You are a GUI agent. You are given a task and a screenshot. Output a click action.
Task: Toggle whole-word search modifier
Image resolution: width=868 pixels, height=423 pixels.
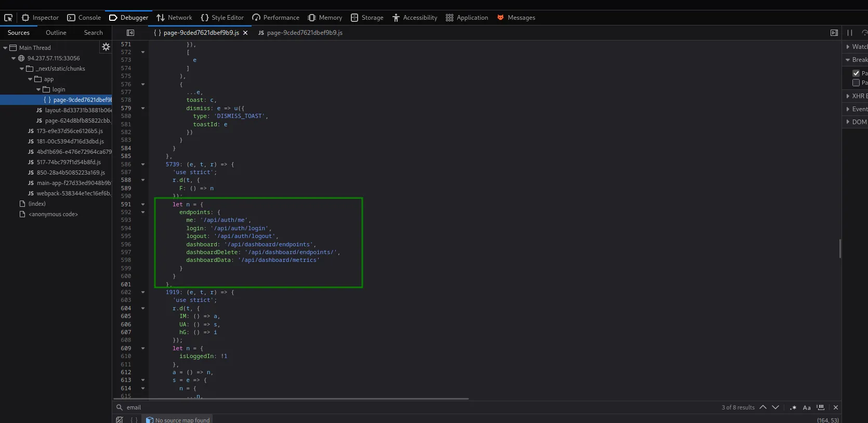pos(821,407)
